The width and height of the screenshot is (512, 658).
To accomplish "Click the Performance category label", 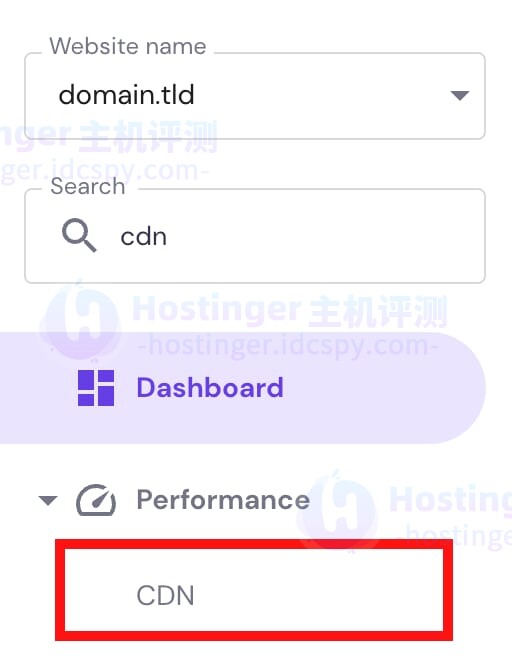I will click(223, 500).
